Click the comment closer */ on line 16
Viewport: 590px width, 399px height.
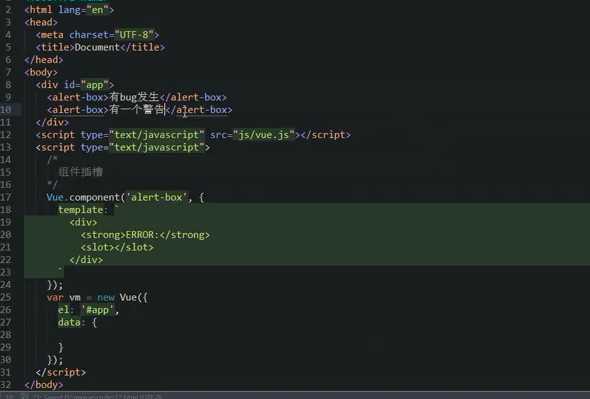point(53,184)
